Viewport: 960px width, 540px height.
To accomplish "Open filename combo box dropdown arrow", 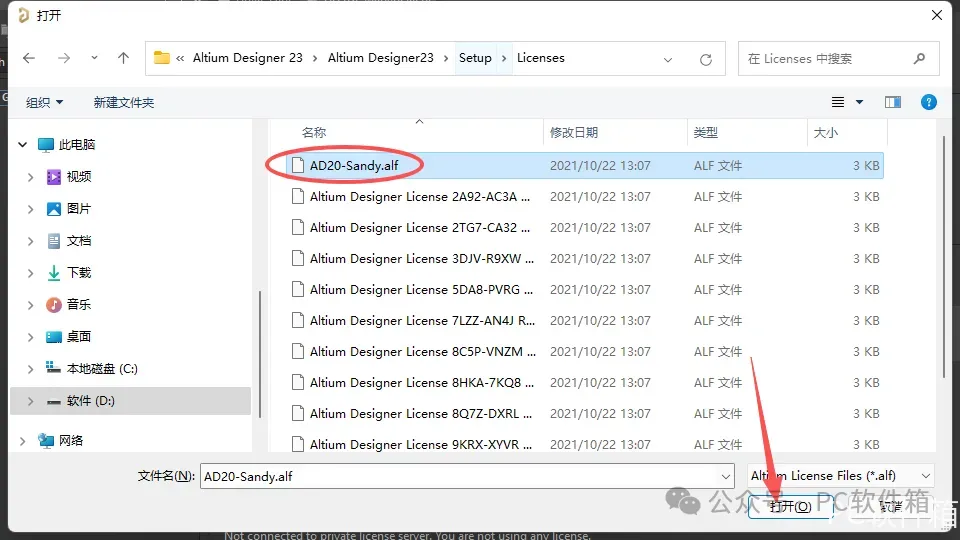I will pos(726,476).
